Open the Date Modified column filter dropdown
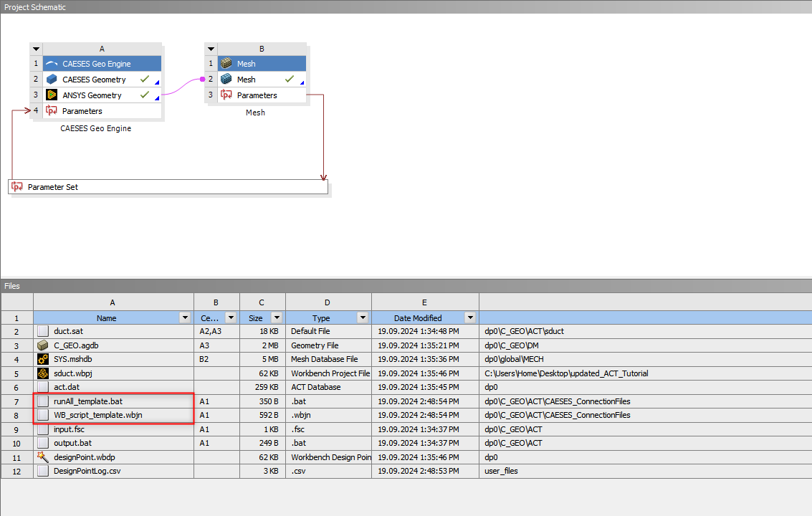The height and width of the screenshot is (516, 812). click(470, 317)
